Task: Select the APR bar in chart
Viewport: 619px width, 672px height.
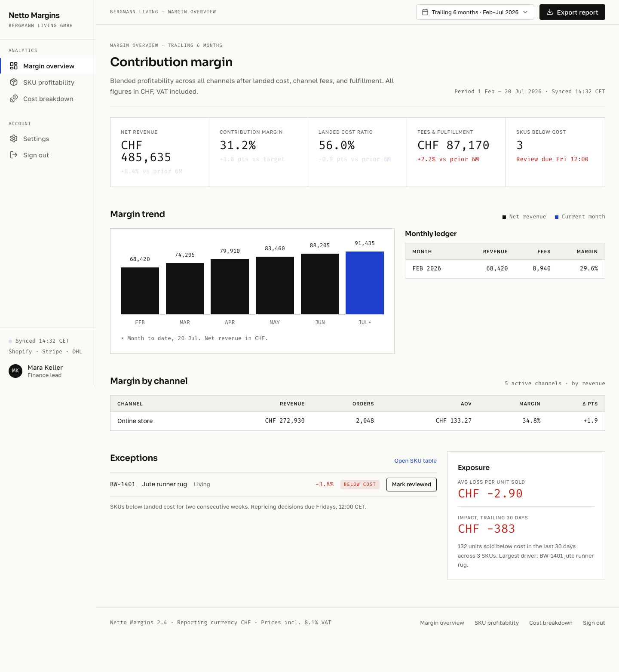Action: (230, 286)
